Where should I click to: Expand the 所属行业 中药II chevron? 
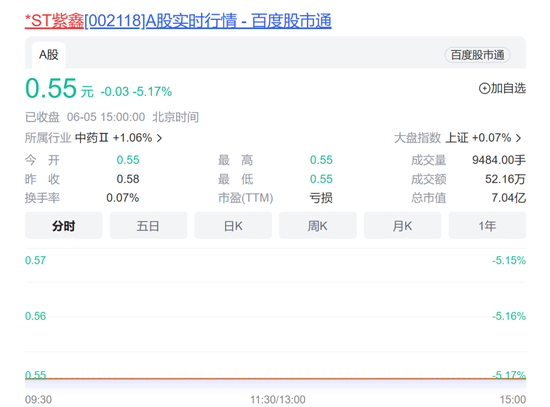tap(159, 138)
